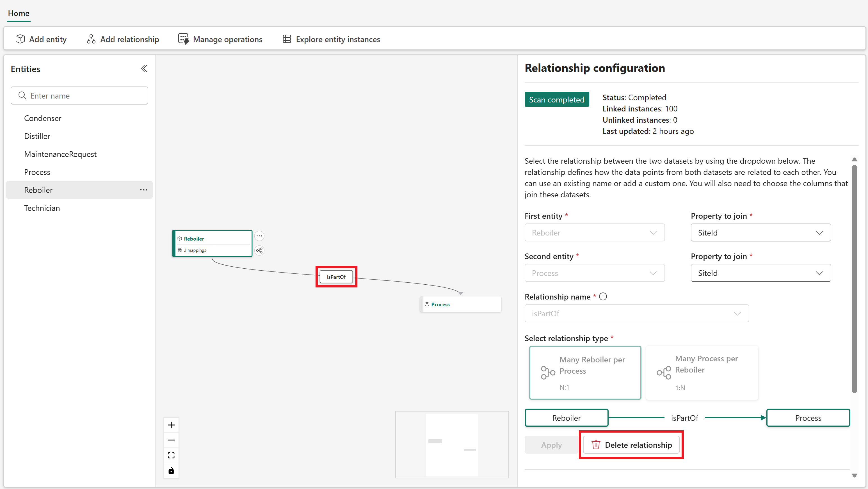Select the Reboiler node on the canvas
This screenshot has width=868, height=489.
click(x=212, y=243)
